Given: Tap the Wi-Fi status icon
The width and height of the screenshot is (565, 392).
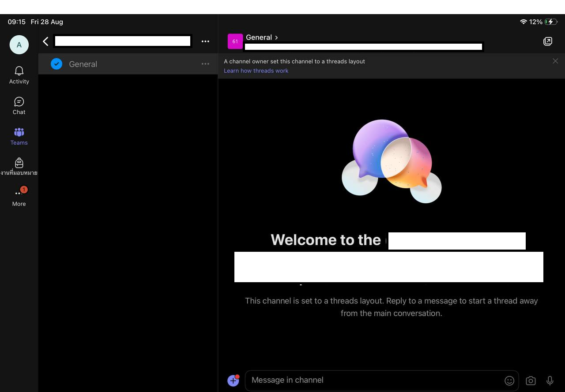Looking at the screenshot, I should (x=524, y=22).
